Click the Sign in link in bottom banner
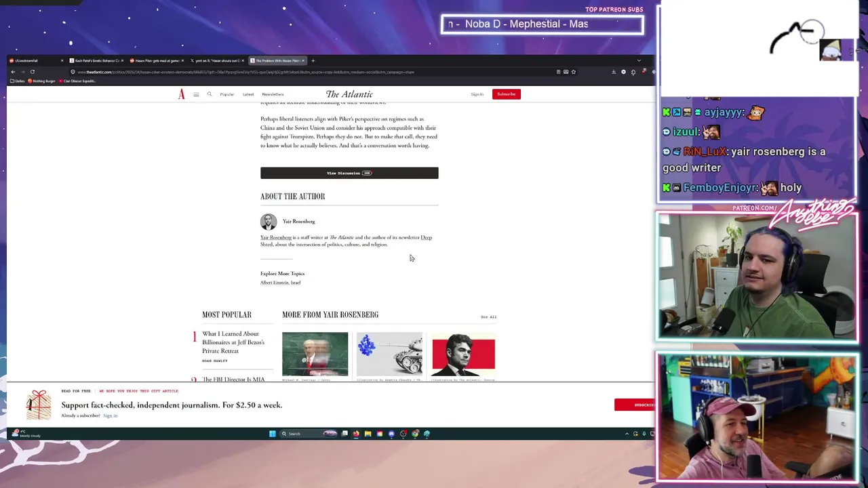The width and height of the screenshot is (868, 488). tap(110, 415)
